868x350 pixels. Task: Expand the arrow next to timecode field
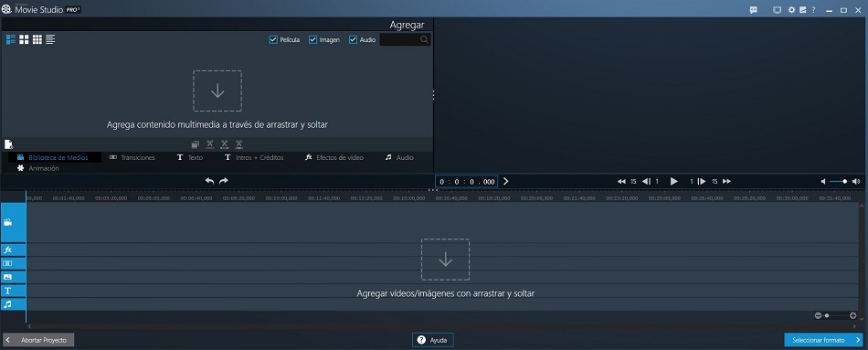tap(505, 181)
